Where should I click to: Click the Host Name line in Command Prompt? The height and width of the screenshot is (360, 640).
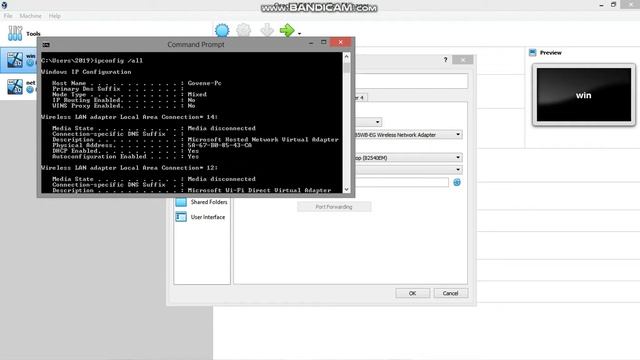pyautogui.click(x=137, y=83)
